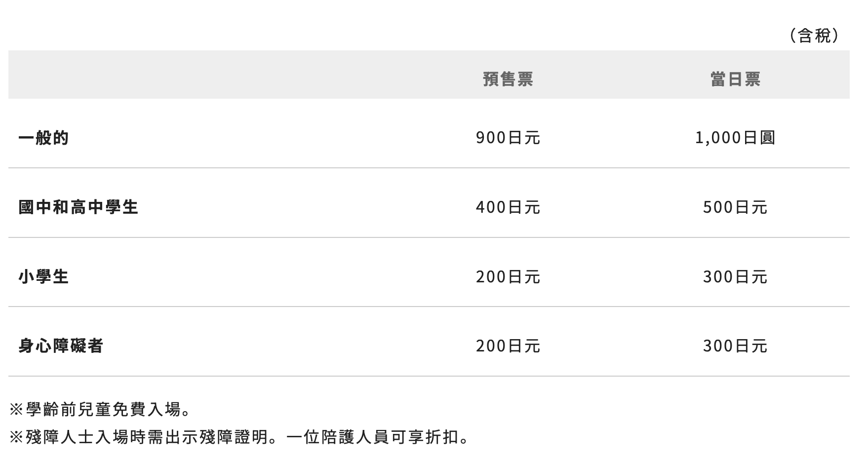The width and height of the screenshot is (868, 463).
Task: Click the 500日元 same-day price
Action: [735, 207]
